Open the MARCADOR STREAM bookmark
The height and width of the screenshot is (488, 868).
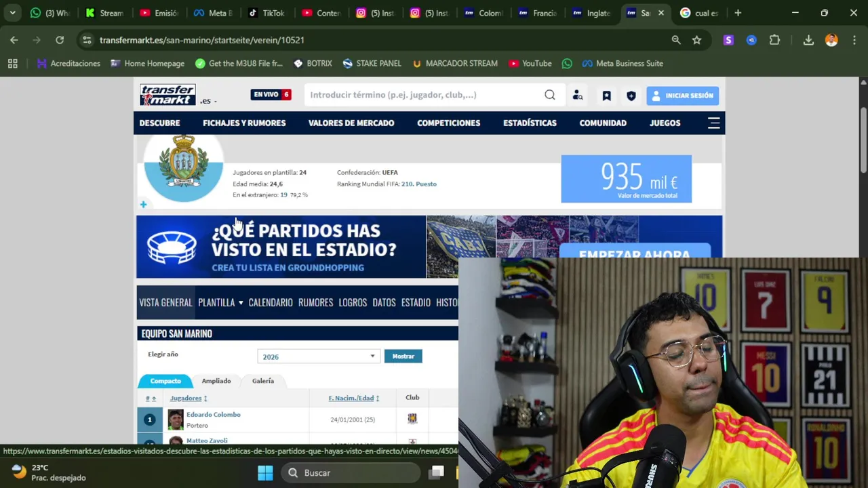[x=455, y=63]
